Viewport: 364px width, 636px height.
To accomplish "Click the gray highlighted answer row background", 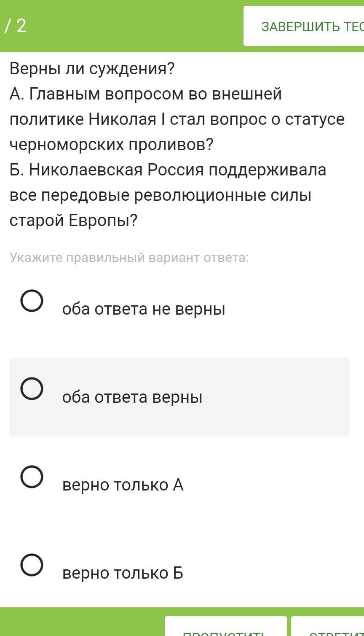I will click(274, 397).
